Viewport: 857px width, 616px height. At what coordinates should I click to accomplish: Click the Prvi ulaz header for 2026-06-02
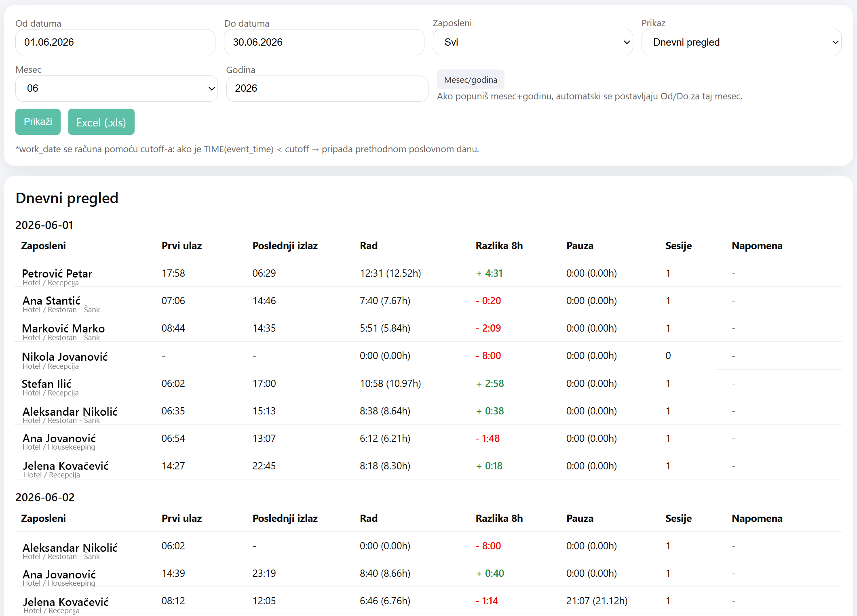click(182, 518)
